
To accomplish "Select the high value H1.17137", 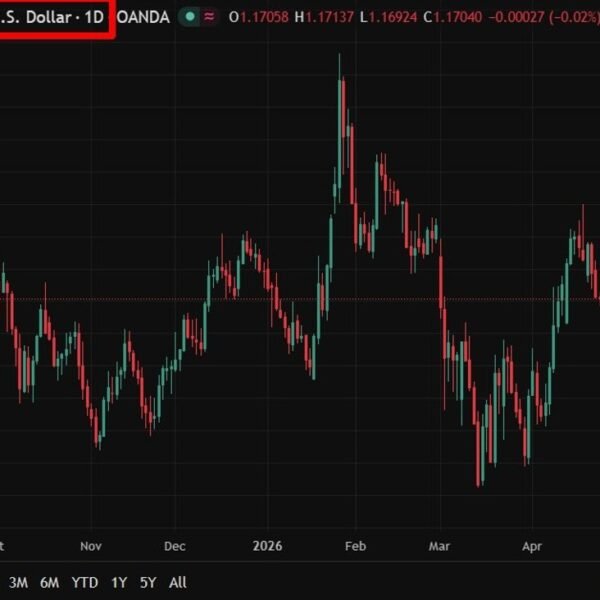I will [324, 17].
